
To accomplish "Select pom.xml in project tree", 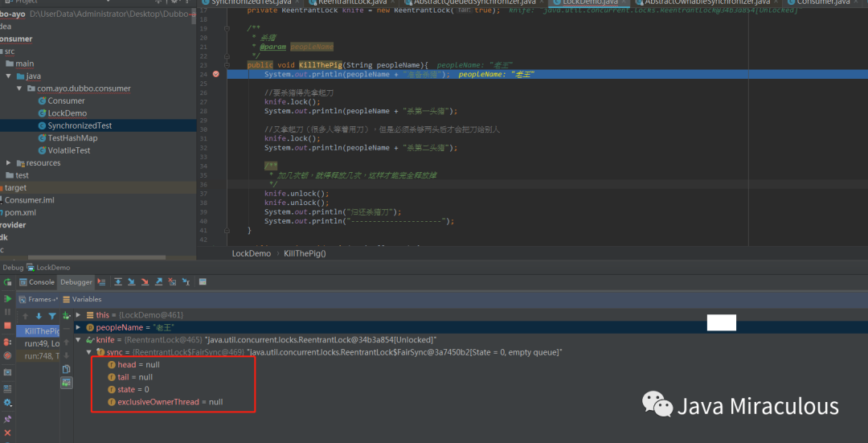I will 20,212.
